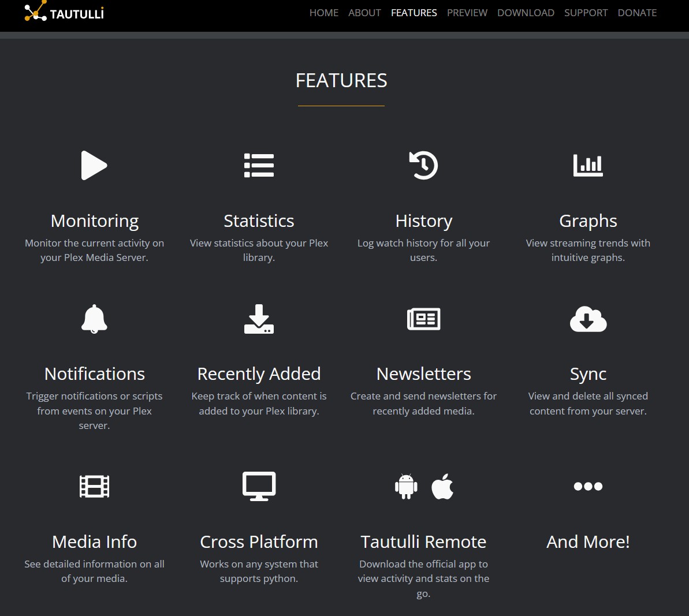
Task: Click 'Download the official app' description
Action: 423,578
